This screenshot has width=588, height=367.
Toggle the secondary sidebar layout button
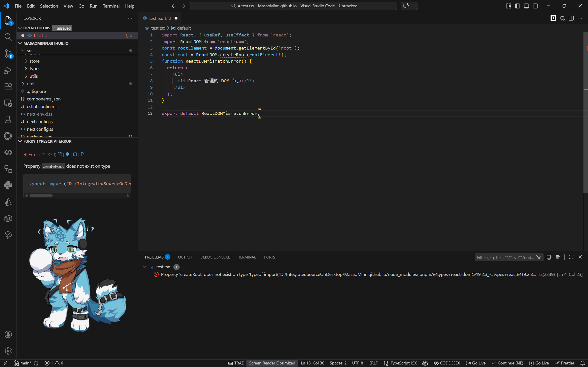[x=535, y=6]
